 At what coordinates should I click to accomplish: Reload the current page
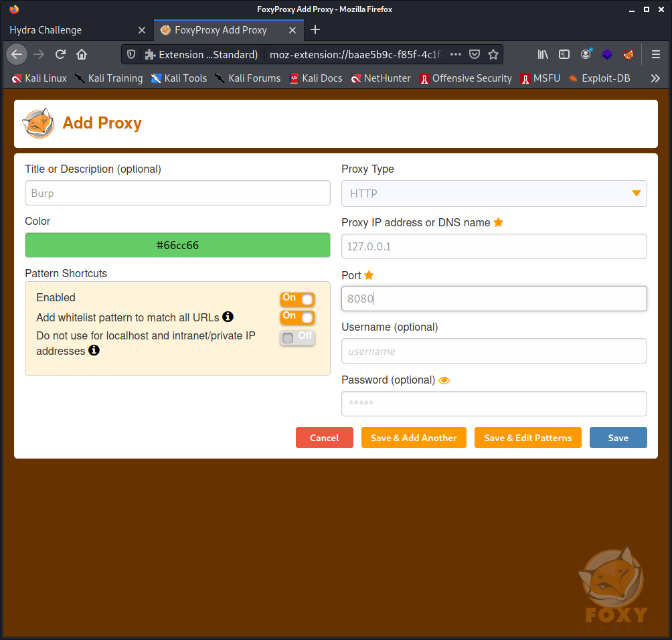point(60,54)
